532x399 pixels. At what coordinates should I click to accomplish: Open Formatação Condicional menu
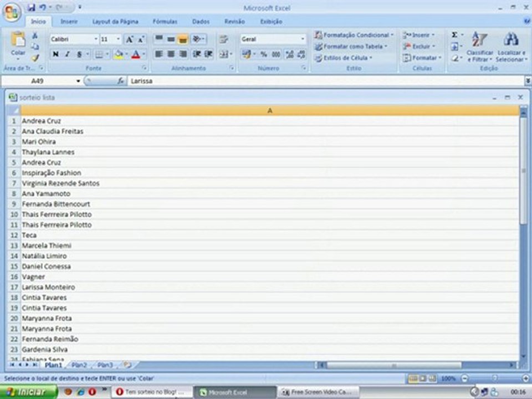click(354, 35)
